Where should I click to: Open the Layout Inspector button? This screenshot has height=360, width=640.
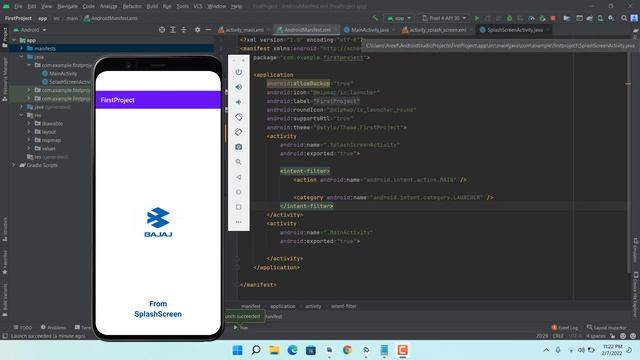[x=607, y=328]
